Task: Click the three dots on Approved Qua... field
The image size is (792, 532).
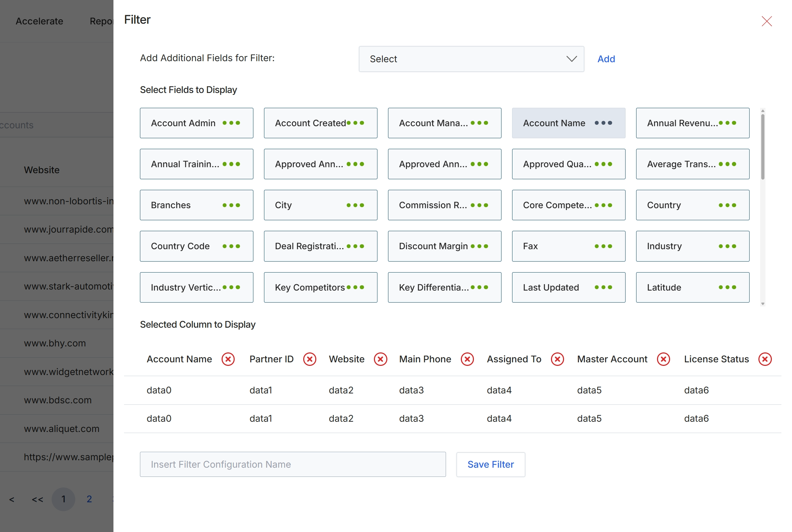Action: pos(603,164)
